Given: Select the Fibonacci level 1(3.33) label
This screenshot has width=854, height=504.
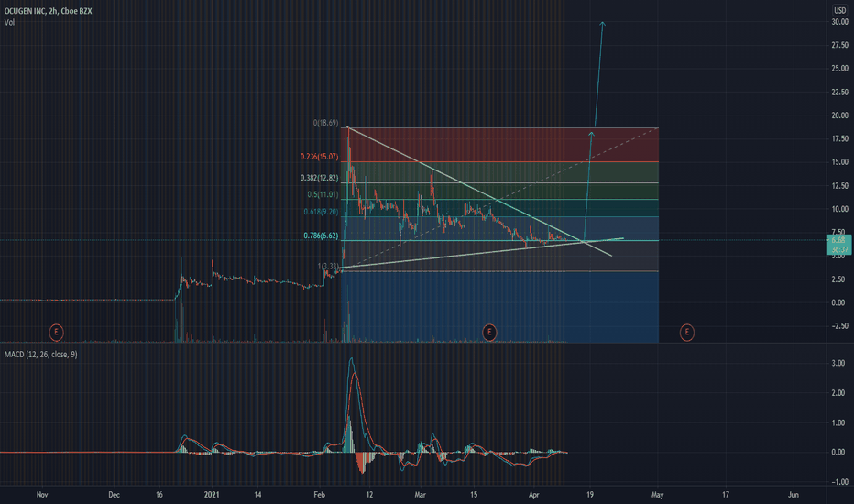Looking at the screenshot, I should pos(328,267).
